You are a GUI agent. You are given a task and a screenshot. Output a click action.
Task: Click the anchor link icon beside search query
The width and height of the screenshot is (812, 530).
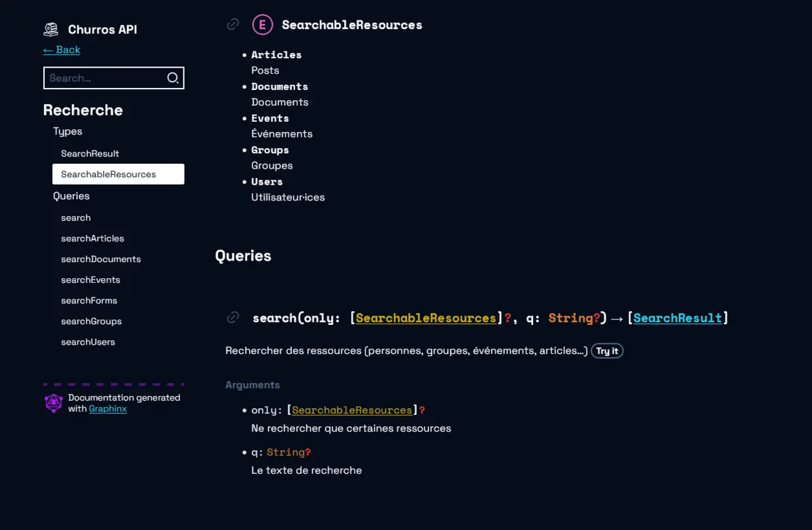click(233, 317)
